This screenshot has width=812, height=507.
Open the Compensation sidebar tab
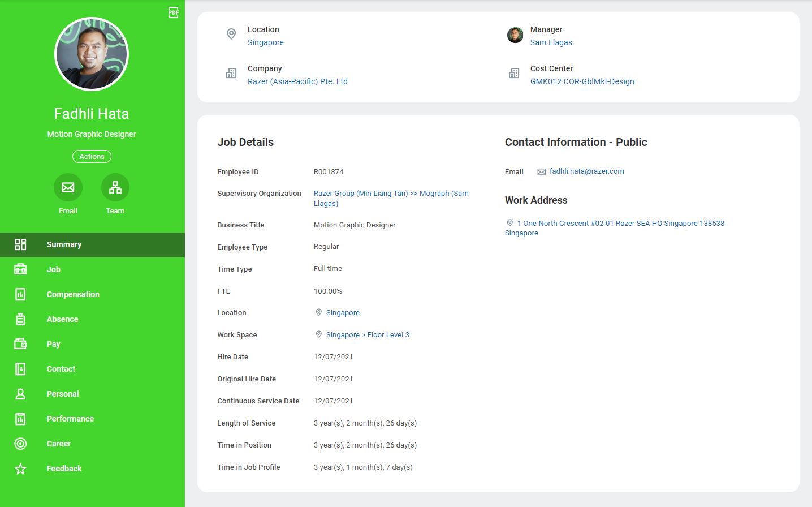92,295
